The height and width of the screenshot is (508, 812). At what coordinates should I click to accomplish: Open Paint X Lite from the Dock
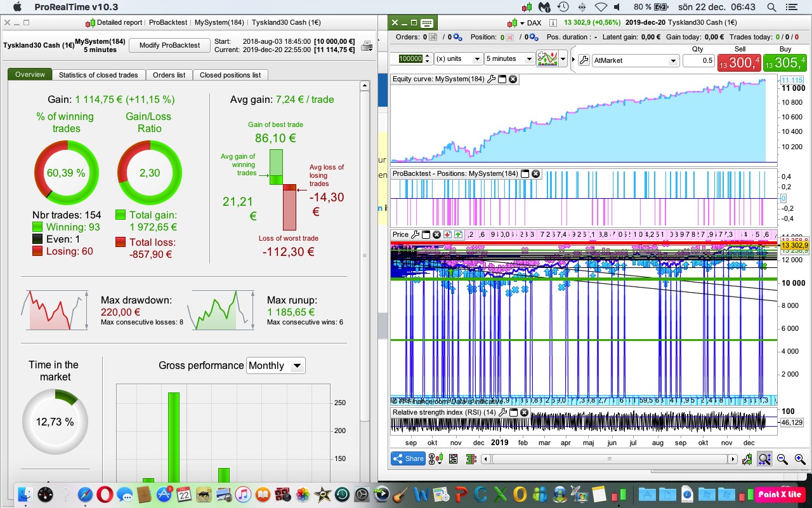point(779,494)
